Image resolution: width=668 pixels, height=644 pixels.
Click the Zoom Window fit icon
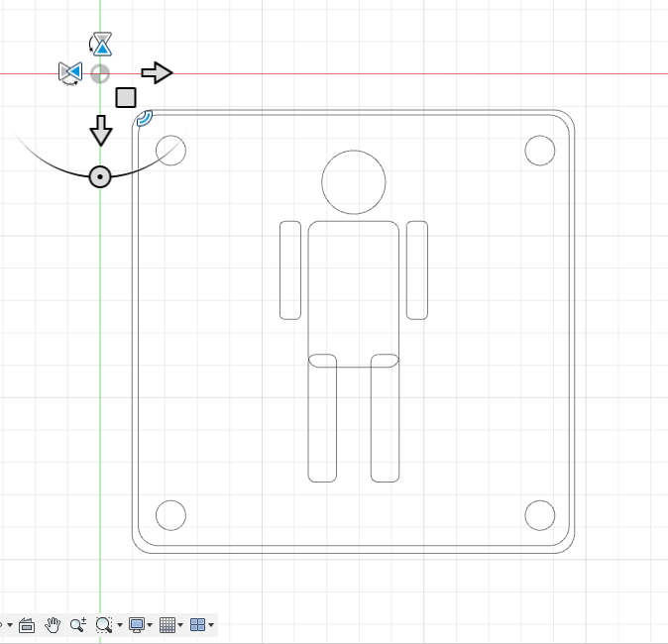(x=103, y=624)
